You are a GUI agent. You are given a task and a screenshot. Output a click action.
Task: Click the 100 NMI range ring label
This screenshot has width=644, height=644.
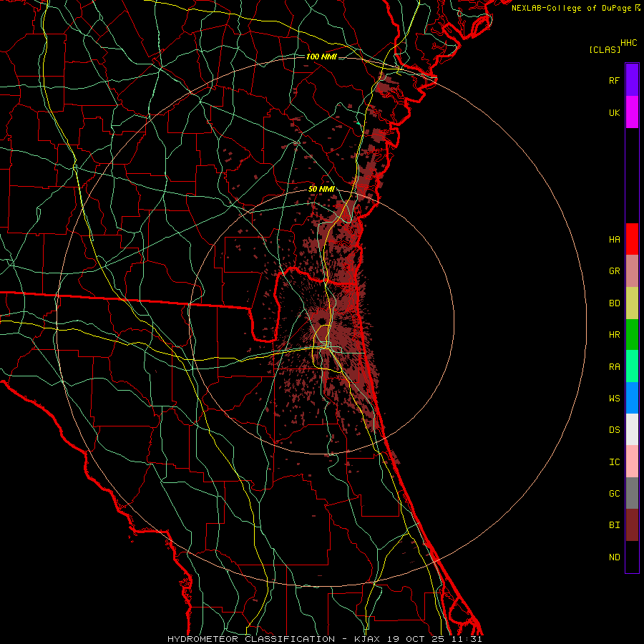click(x=321, y=57)
